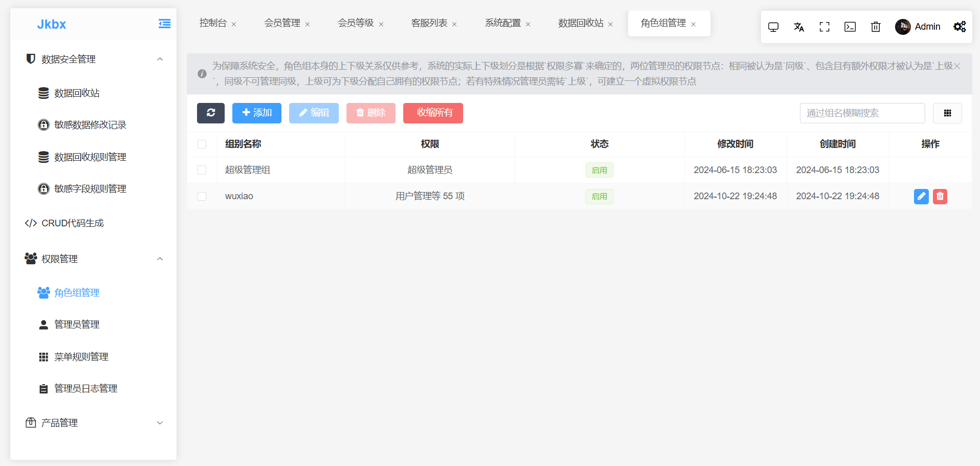
Task: Collapse the sidebar menu with fold icon
Action: point(164,24)
